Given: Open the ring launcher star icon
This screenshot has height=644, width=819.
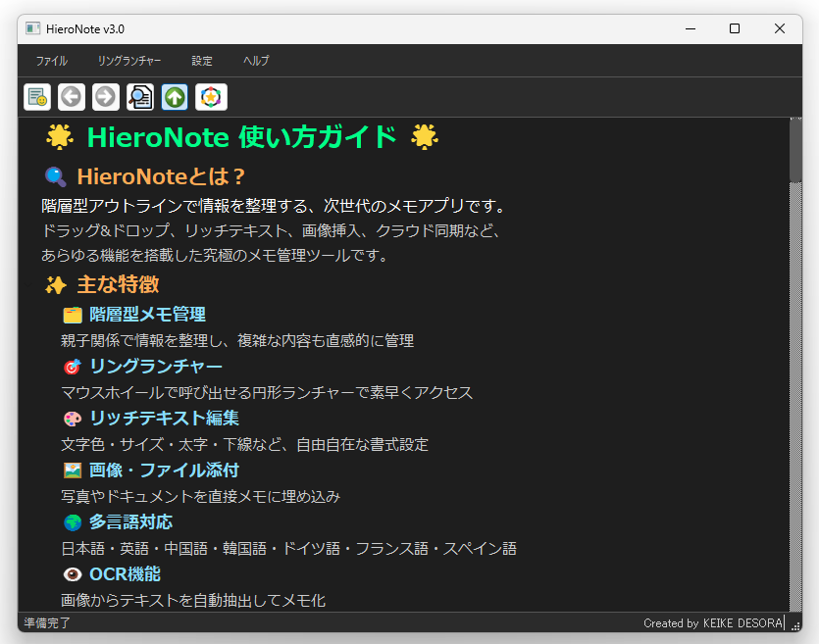Looking at the screenshot, I should [x=209, y=97].
